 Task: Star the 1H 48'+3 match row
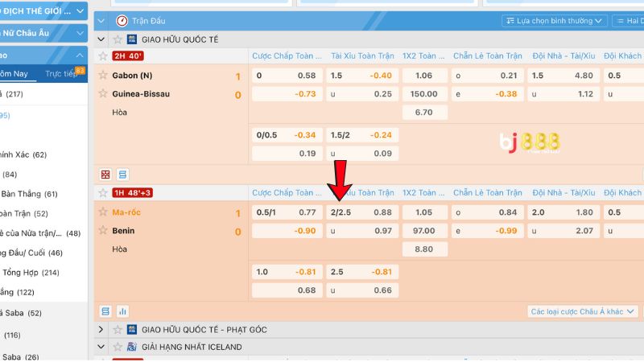103,193
